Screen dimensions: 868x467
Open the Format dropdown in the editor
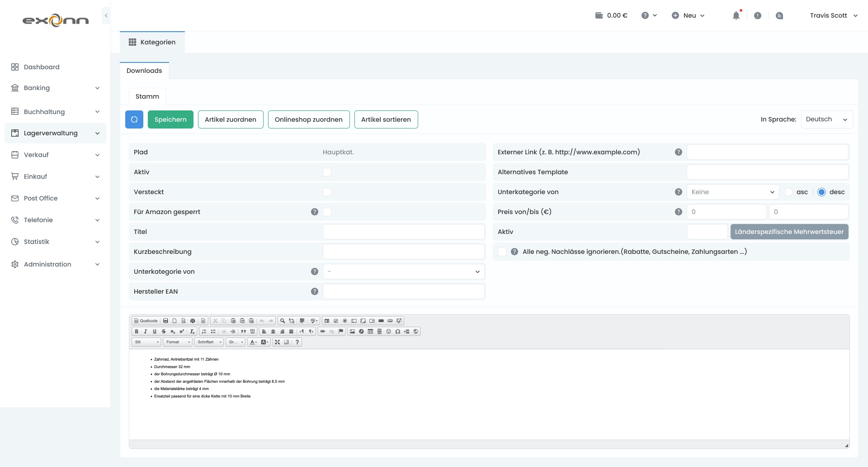click(178, 342)
